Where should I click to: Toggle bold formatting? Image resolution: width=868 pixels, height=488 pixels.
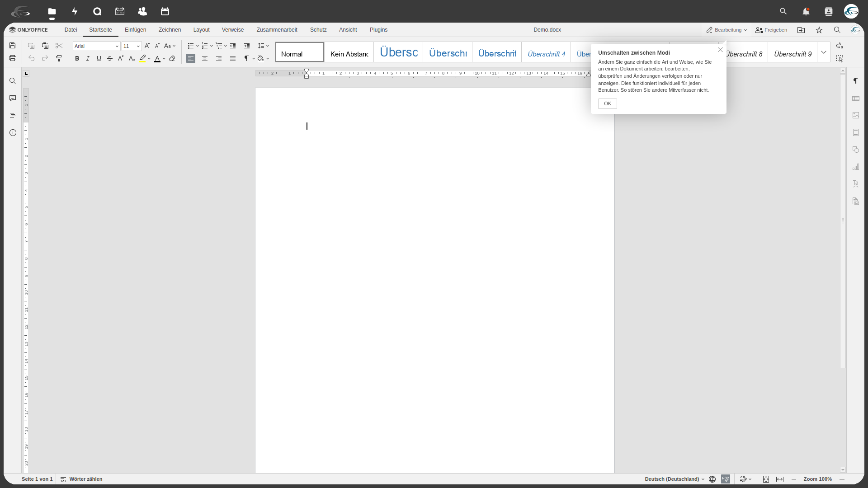pyautogui.click(x=77, y=58)
